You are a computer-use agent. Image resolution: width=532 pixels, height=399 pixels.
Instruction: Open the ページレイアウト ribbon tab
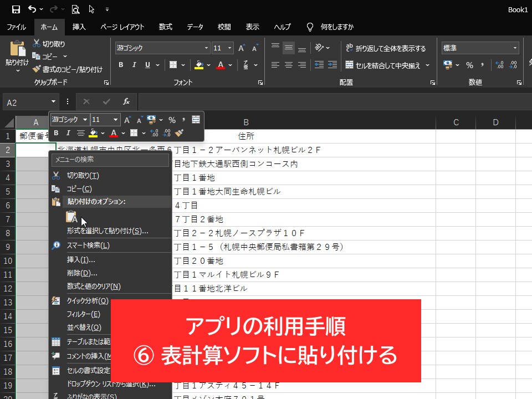(122, 27)
